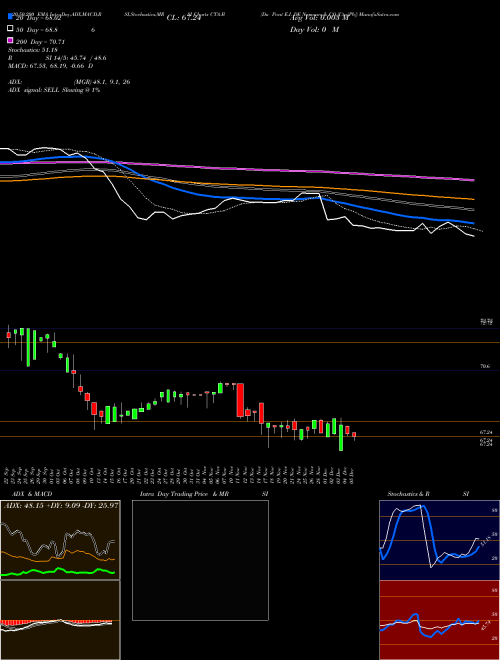Click the 'CL: 67.24' closing price text
The width and height of the screenshot is (500, 660).
tap(184, 18)
